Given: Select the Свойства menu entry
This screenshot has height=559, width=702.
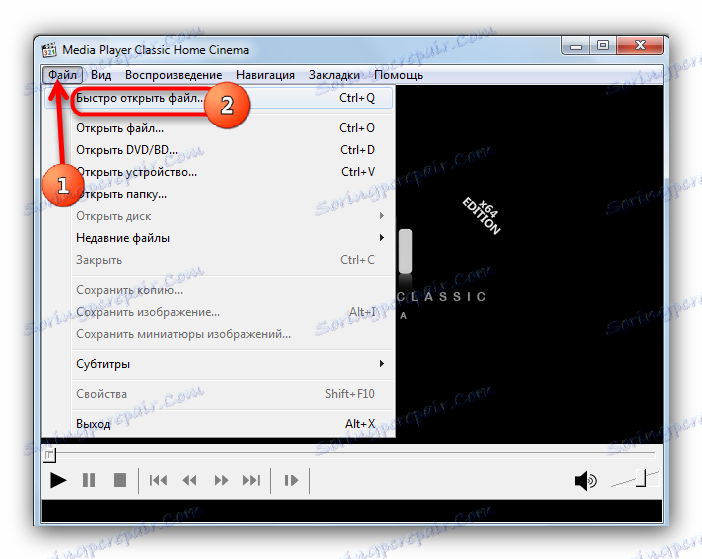Looking at the screenshot, I should pos(218,394).
